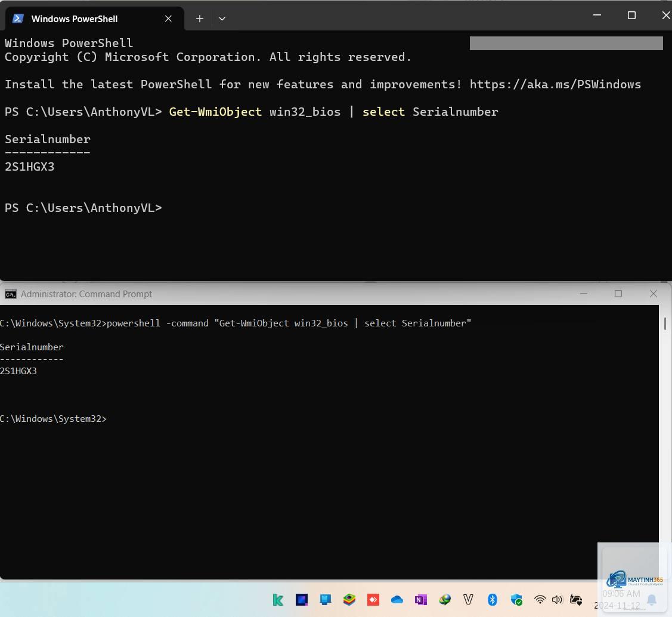Open the speaker volume tray icon
The width and height of the screenshot is (672, 617).
[557, 600]
